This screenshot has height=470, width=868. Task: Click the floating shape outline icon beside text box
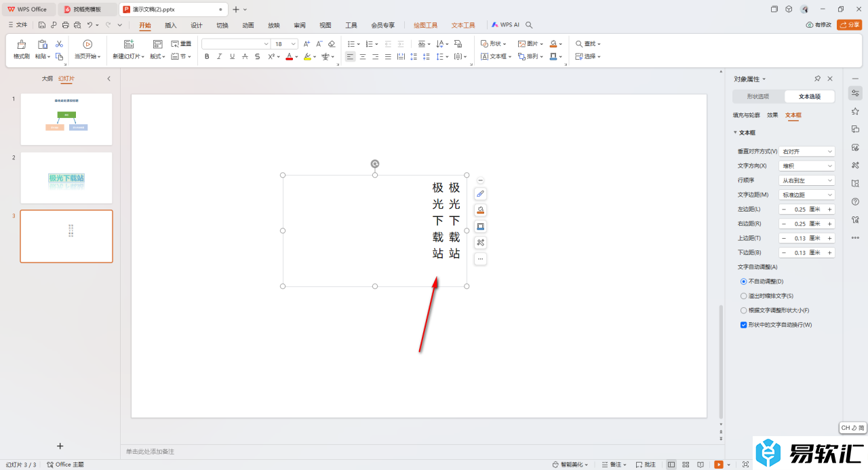pyautogui.click(x=480, y=227)
